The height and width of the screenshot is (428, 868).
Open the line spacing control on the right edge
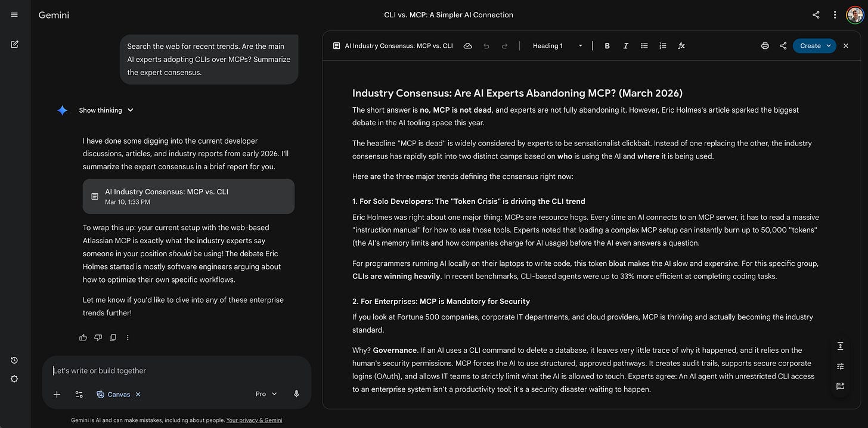pyautogui.click(x=840, y=346)
